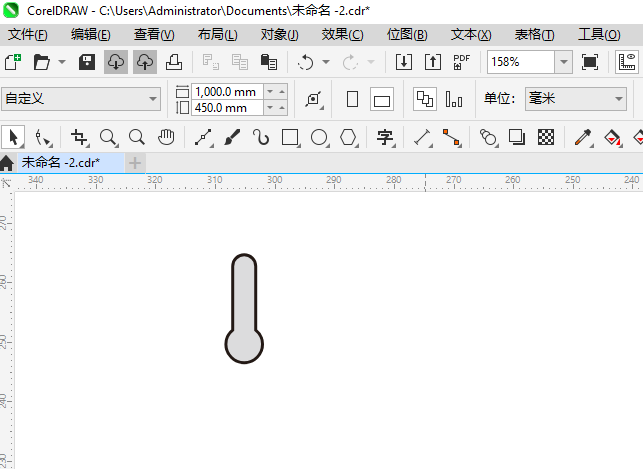Select the Eyedropper tool
The height and width of the screenshot is (469, 643).
583,137
